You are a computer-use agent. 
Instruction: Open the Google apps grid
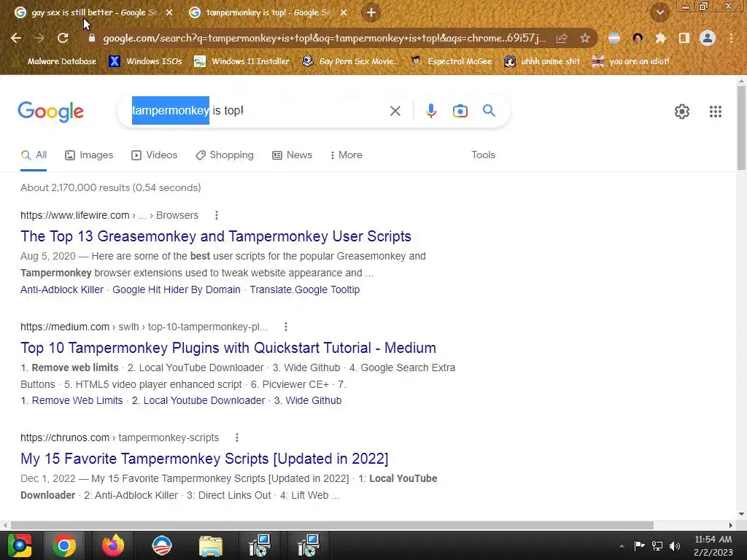point(715,112)
